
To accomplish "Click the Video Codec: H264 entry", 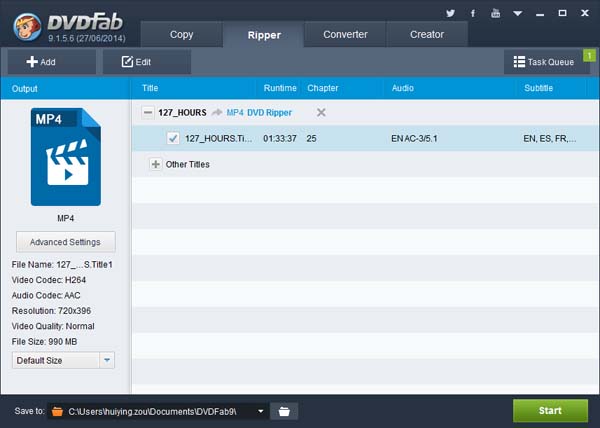I will 49,280.
